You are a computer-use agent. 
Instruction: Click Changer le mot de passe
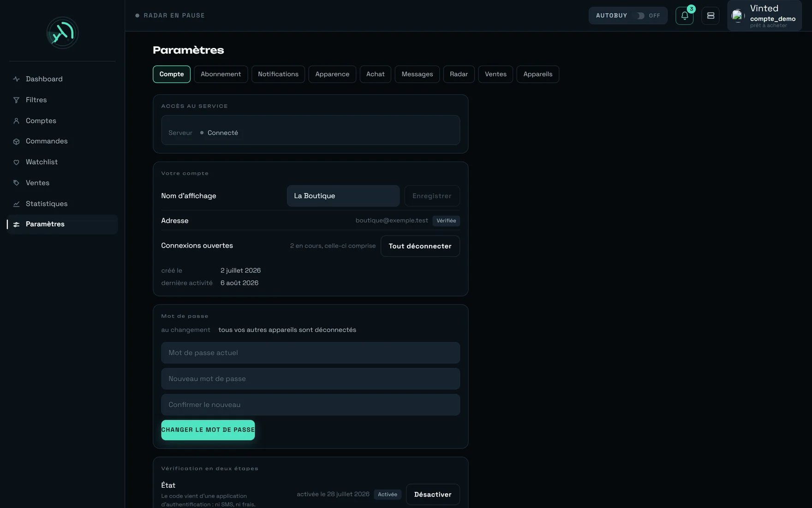pyautogui.click(x=208, y=430)
